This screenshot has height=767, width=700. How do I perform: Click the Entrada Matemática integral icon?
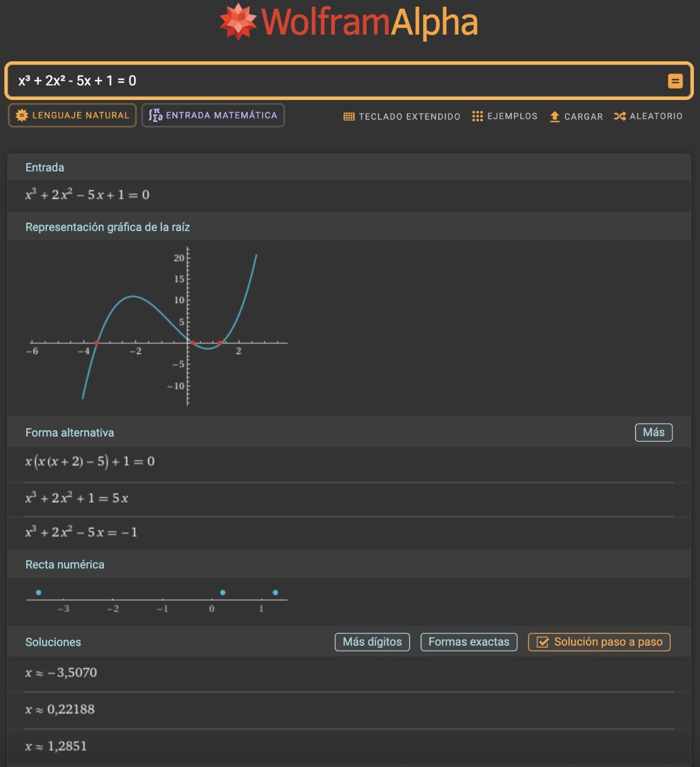click(155, 115)
